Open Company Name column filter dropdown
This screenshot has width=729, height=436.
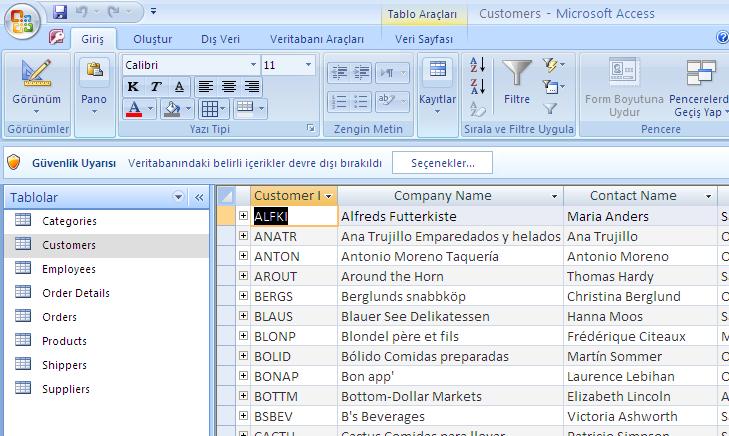pyautogui.click(x=554, y=196)
